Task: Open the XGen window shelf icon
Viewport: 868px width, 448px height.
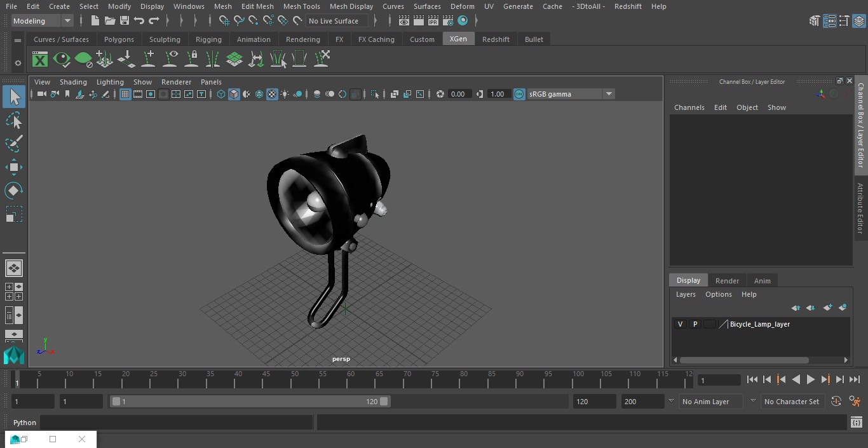Action: [x=40, y=60]
